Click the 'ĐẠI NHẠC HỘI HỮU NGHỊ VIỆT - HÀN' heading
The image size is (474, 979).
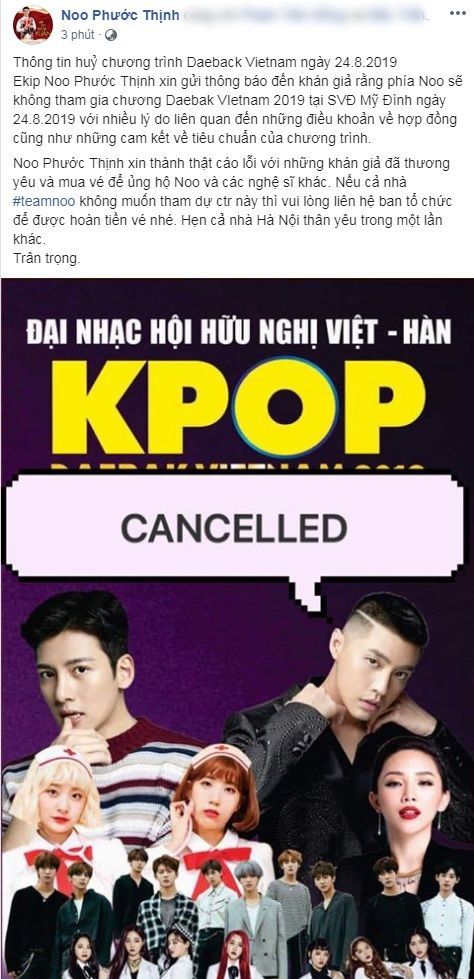click(239, 332)
